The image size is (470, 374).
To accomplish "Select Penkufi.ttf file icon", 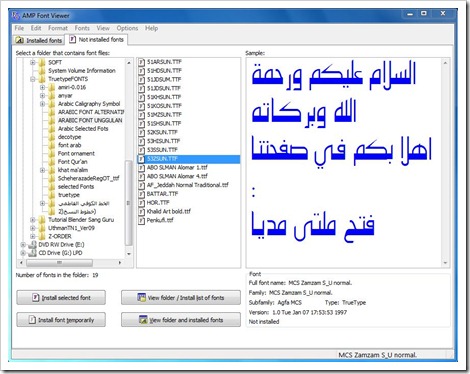I will (142, 220).
